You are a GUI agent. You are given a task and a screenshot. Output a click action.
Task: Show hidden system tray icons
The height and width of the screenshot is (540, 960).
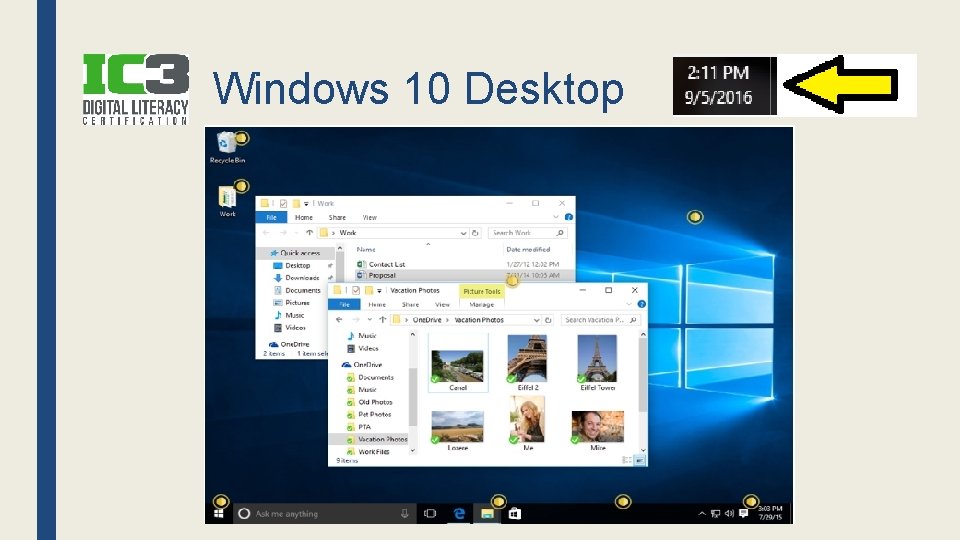pos(702,514)
